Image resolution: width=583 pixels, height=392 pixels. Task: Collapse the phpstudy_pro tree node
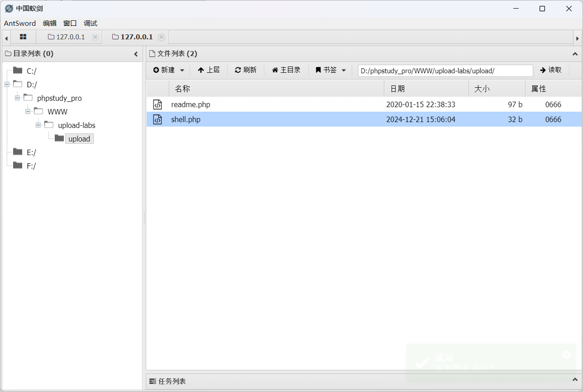click(17, 98)
